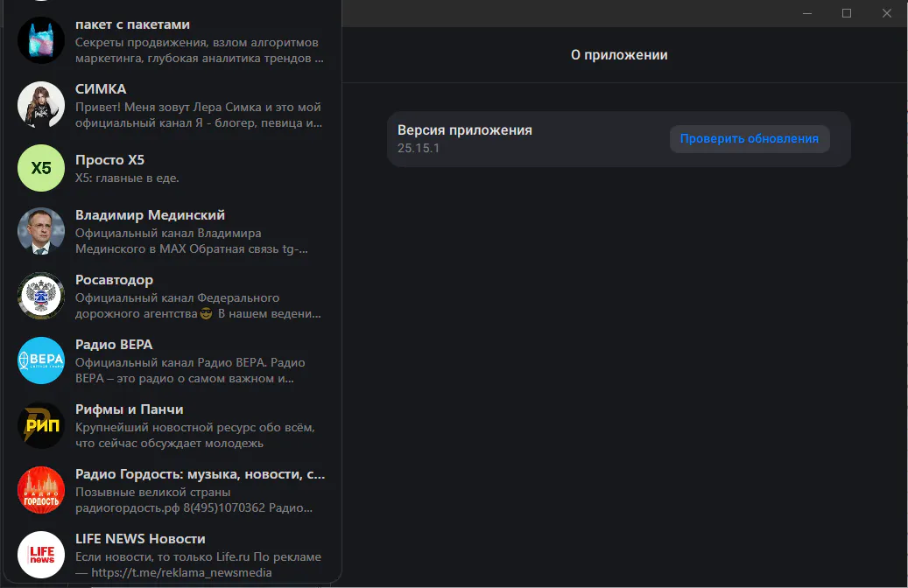Open the Росавтодор emblem icon

pyautogui.click(x=41, y=296)
